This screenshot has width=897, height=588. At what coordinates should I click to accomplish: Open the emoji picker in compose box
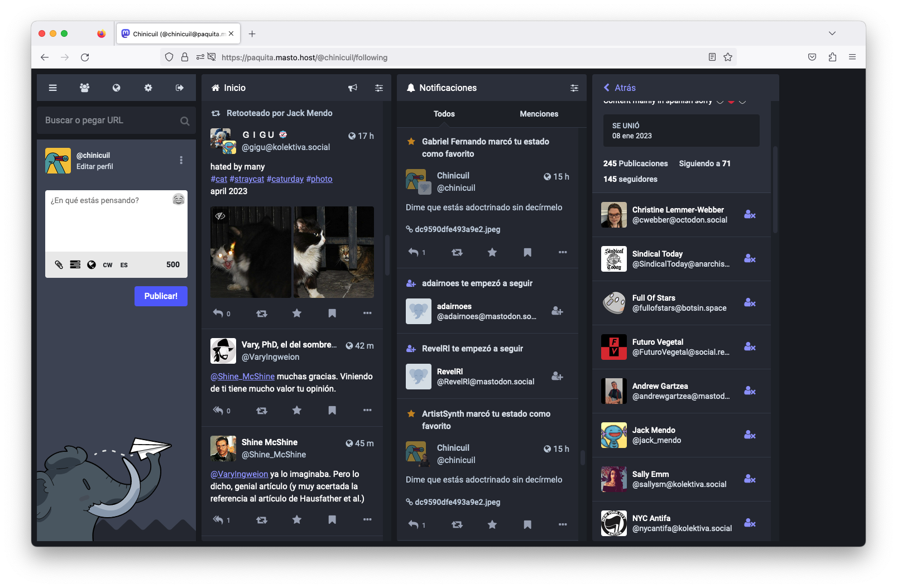pos(179,199)
